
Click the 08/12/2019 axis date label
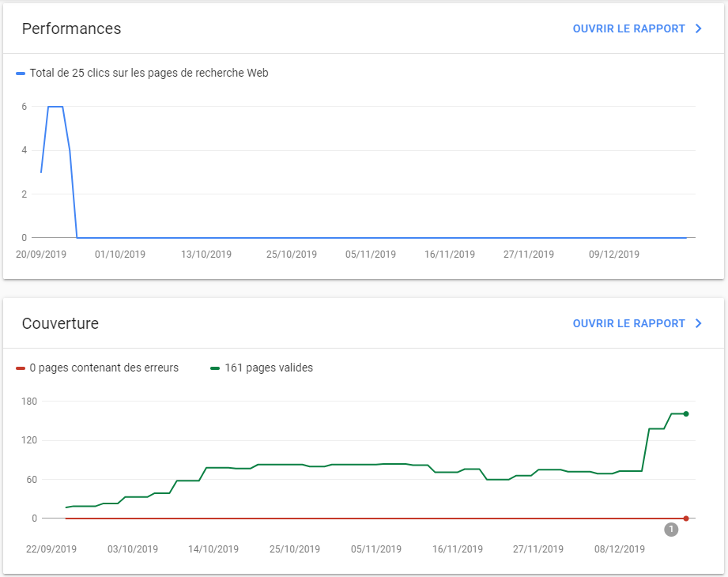tap(620, 549)
